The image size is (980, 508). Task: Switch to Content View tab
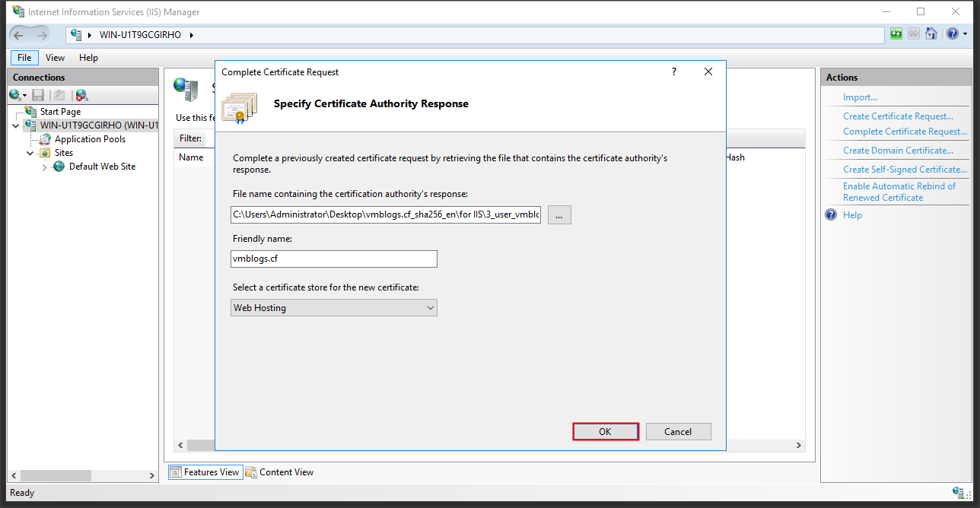(279, 472)
